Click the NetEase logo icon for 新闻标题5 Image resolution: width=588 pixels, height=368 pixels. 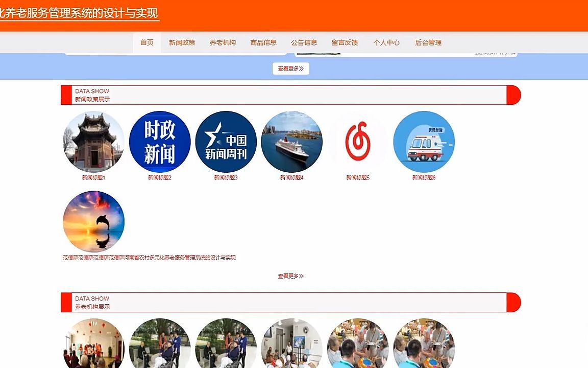click(x=357, y=142)
